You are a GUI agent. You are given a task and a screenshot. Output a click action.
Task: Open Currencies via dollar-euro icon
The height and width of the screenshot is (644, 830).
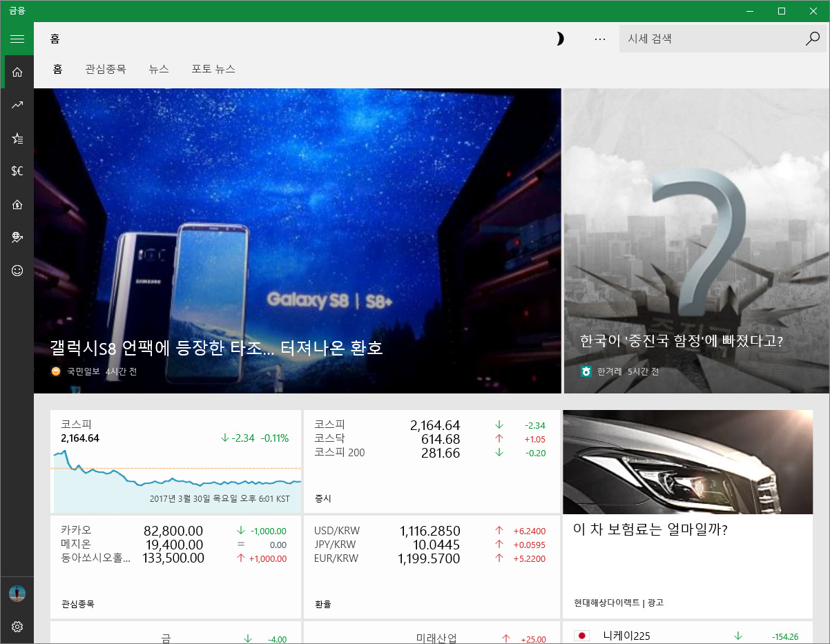(x=17, y=171)
